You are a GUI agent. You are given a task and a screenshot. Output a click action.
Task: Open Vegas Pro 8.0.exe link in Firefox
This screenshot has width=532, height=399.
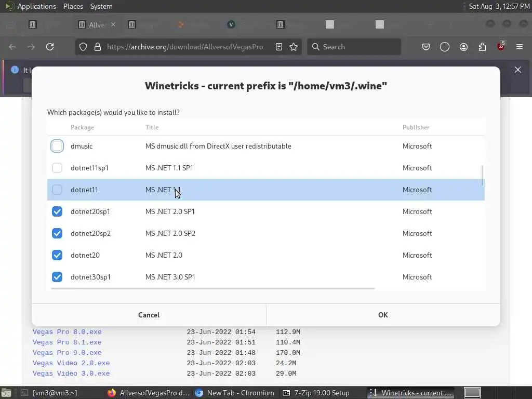pyautogui.click(x=67, y=332)
